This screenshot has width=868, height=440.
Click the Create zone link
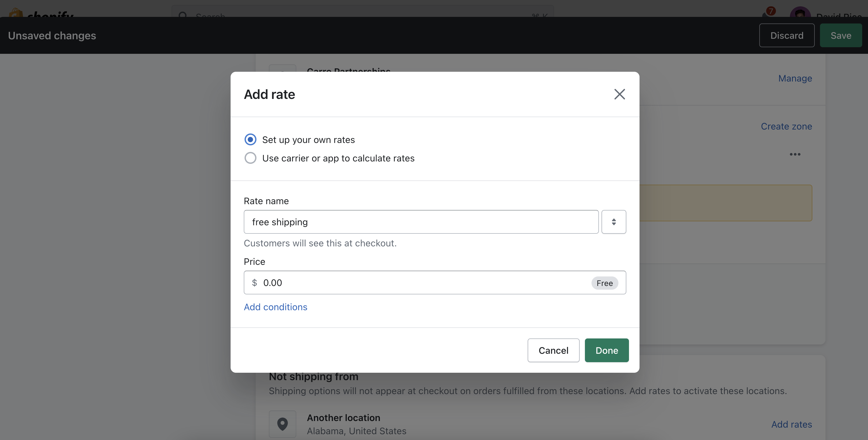click(786, 126)
